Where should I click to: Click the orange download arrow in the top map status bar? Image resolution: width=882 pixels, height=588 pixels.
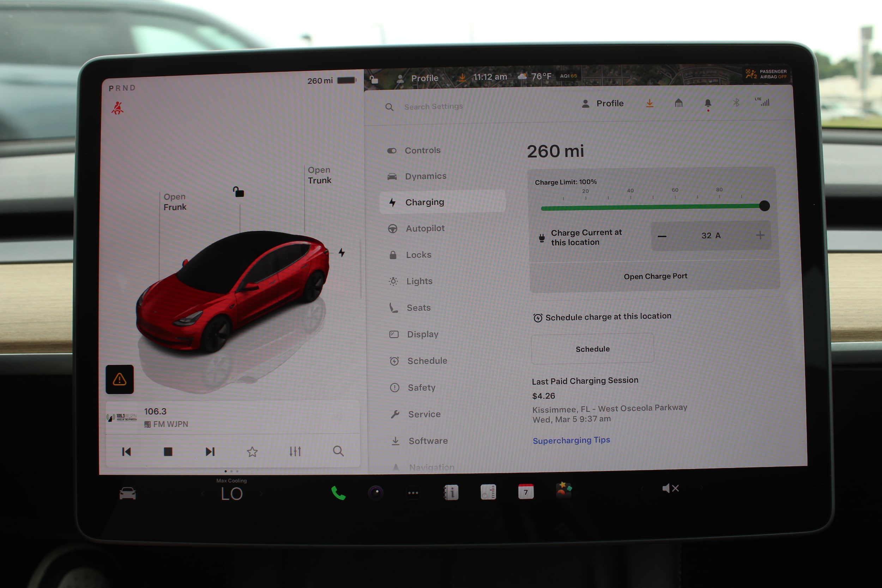(463, 77)
